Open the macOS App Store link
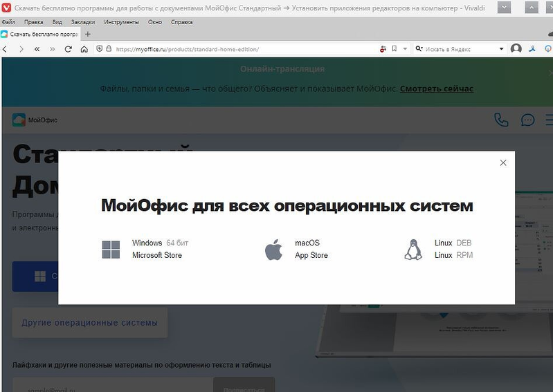Viewport: 553px width, 392px height. (x=311, y=255)
